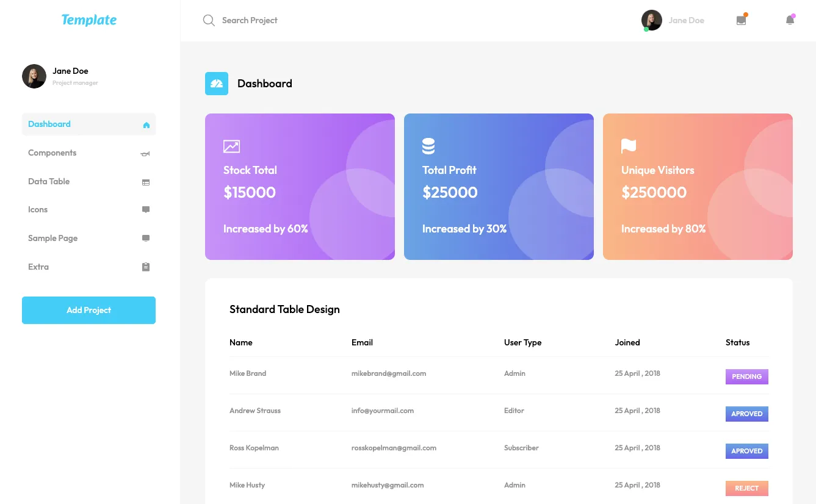The width and height of the screenshot is (816, 504).
Task: Click the search magnifier icon
Action: click(208, 20)
